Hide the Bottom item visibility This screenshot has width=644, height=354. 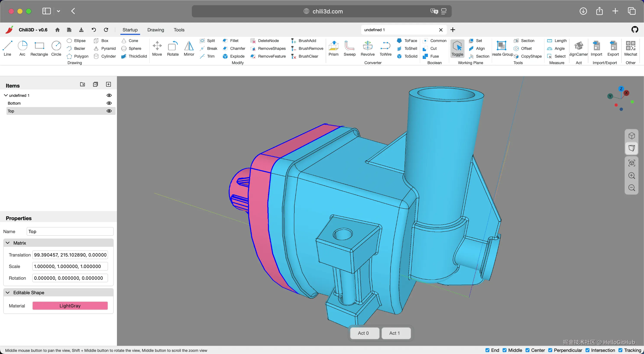109,103
